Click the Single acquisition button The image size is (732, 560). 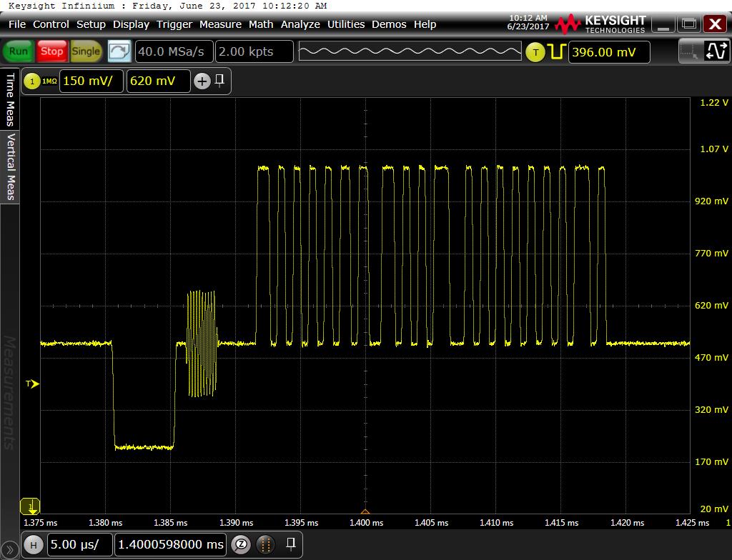[86, 51]
